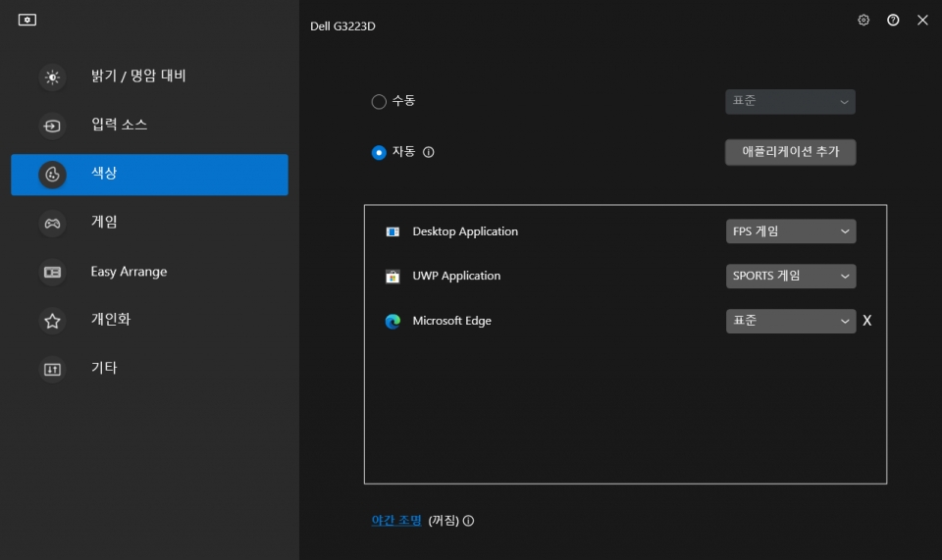Click the UWP Application store icon
This screenshot has width=942, height=560.
point(392,277)
